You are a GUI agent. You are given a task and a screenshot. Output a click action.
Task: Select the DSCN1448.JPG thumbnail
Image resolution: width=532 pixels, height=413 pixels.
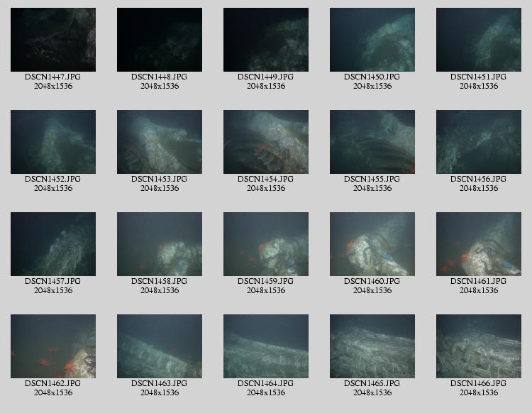tap(160, 40)
